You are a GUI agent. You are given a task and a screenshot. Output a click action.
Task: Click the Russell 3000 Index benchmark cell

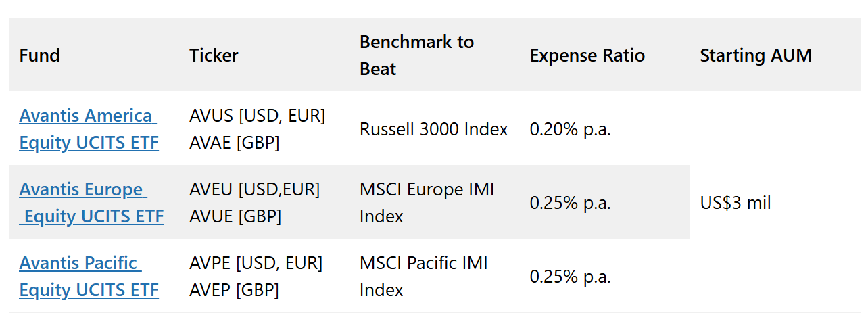433,129
